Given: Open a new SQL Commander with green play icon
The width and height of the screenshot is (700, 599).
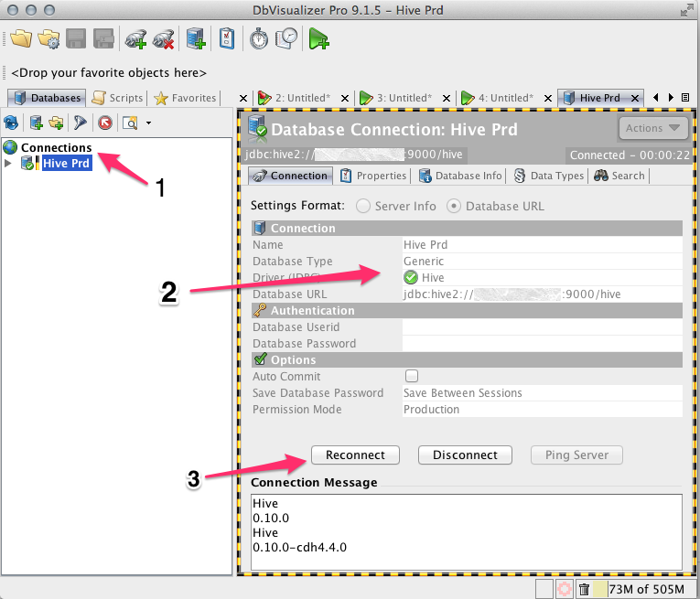Looking at the screenshot, I should [318, 38].
